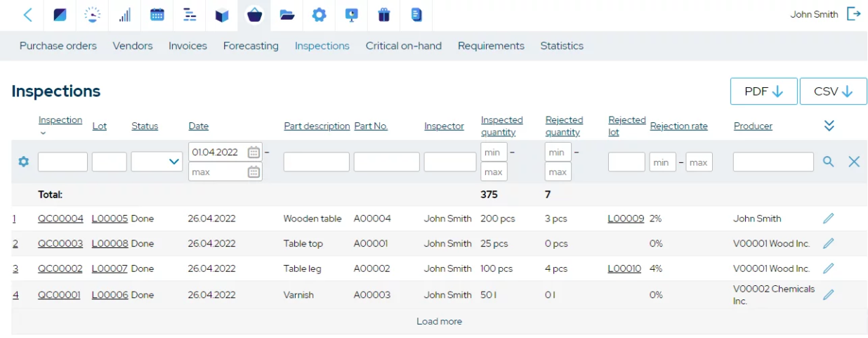Edit inspection QC00004 with pencil icon
The width and height of the screenshot is (868, 338).
pos(829,219)
